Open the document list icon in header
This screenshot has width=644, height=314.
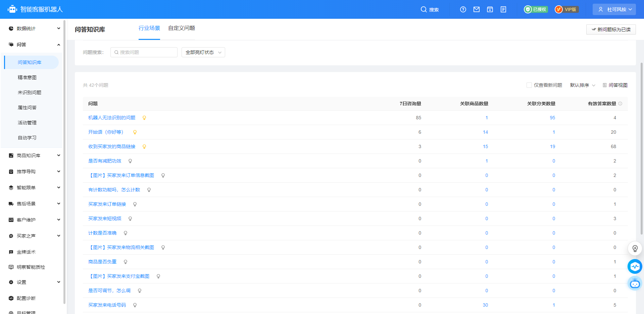(503, 9)
